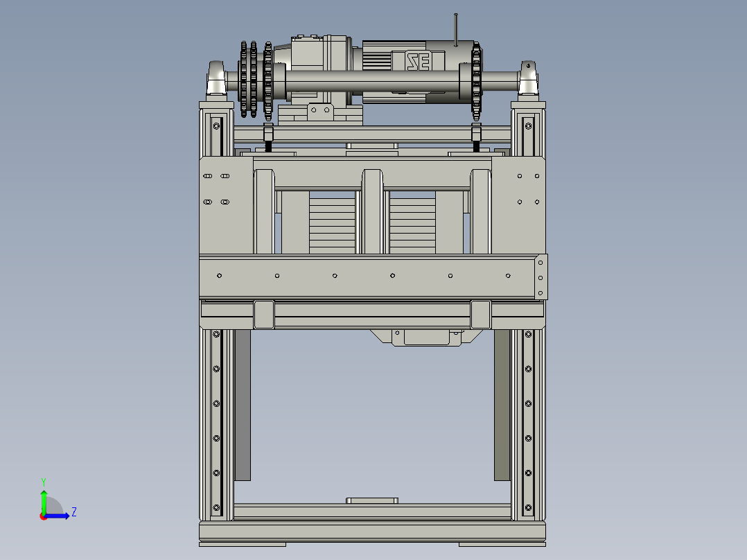The width and height of the screenshot is (747, 560).
Task: Select the right pillow block bearing of the shaft
Action: pos(528,78)
